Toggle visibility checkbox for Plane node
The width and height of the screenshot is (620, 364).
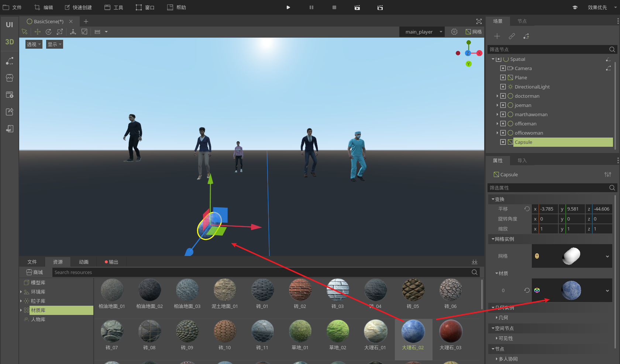pos(503,77)
